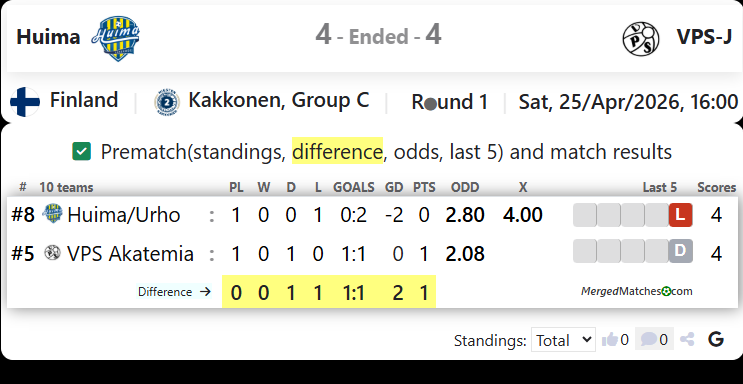Image resolution: width=743 pixels, height=384 pixels.
Task: Click the Round 1 label
Action: click(450, 102)
